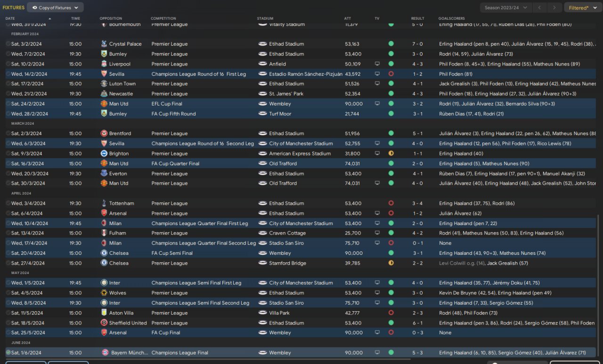Click the Wolves club badge

point(104,293)
